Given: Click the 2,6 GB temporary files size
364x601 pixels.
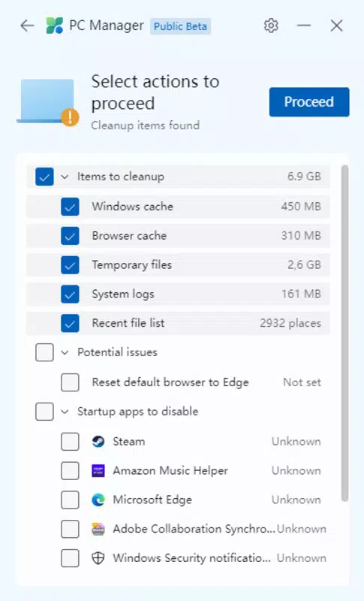Looking at the screenshot, I should coord(304,264).
